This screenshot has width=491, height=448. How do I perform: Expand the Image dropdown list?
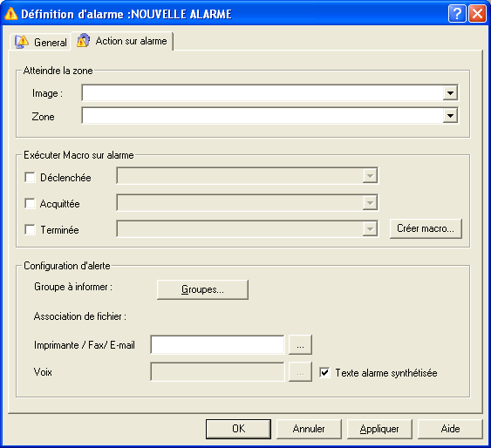450,93
